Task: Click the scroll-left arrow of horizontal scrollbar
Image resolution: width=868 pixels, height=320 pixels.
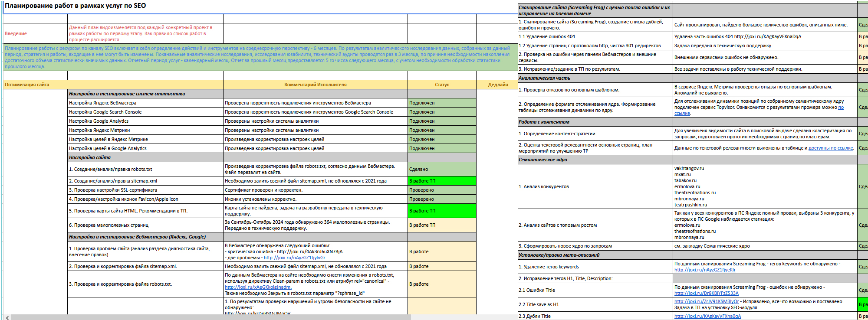Action: coord(7,317)
